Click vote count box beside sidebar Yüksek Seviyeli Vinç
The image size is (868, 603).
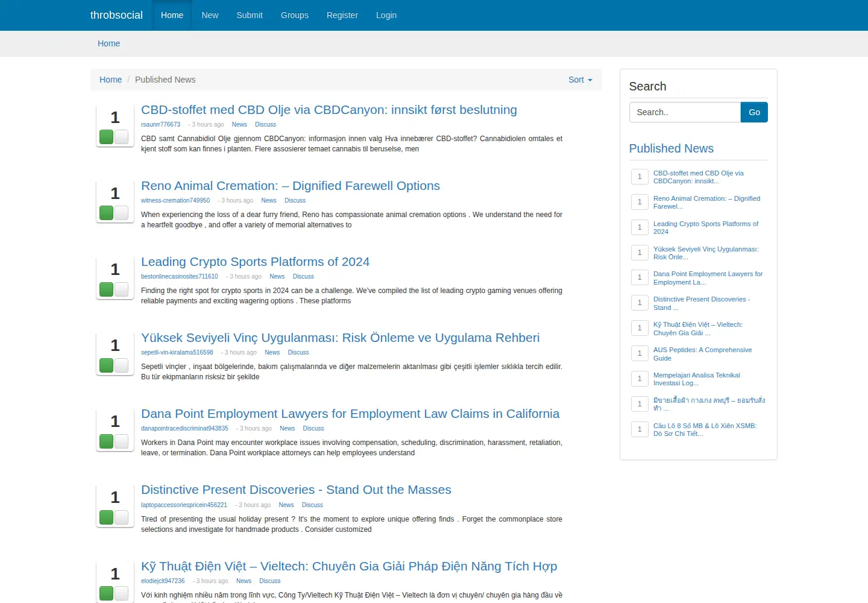coord(640,252)
